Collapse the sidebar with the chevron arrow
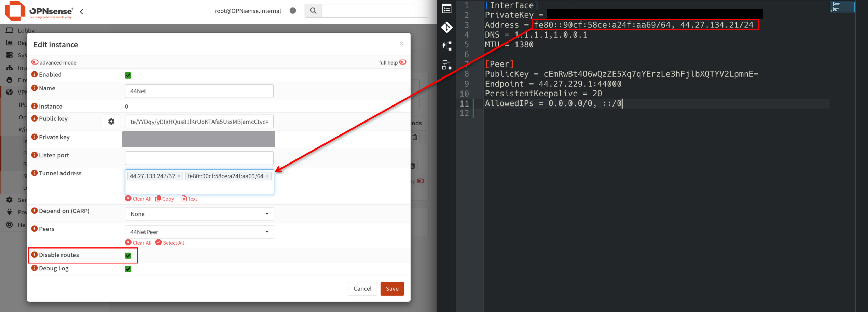 click(82, 12)
